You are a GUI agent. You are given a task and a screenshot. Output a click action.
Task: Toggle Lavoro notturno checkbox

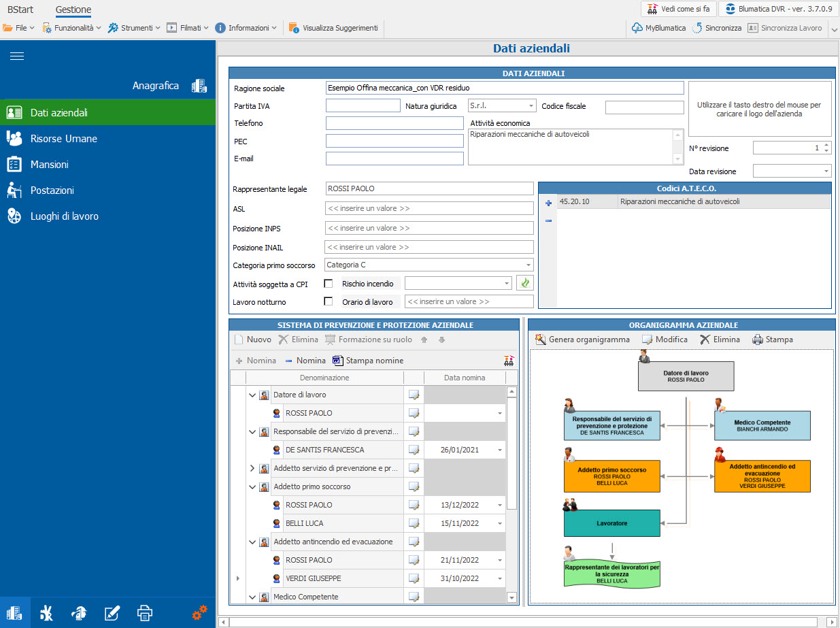click(329, 301)
